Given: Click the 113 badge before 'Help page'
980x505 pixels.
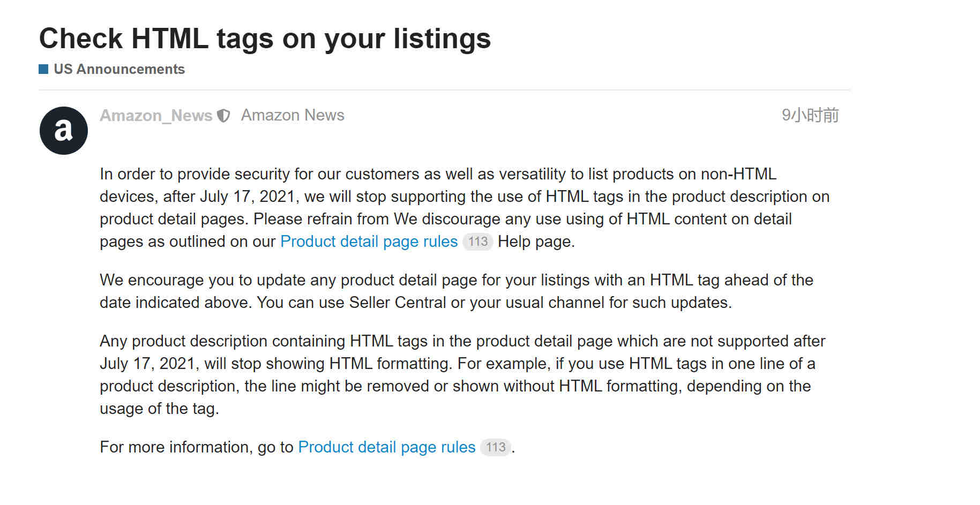Looking at the screenshot, I should click(477, 242).
